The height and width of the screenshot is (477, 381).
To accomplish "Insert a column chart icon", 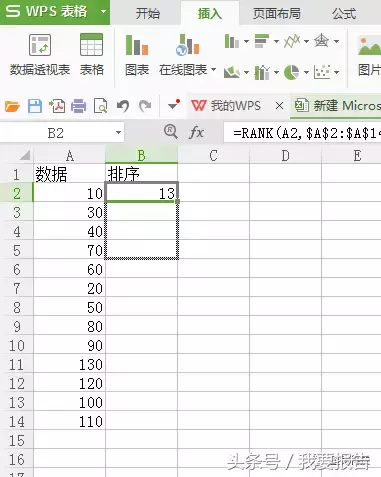I will tap(232, 41).
